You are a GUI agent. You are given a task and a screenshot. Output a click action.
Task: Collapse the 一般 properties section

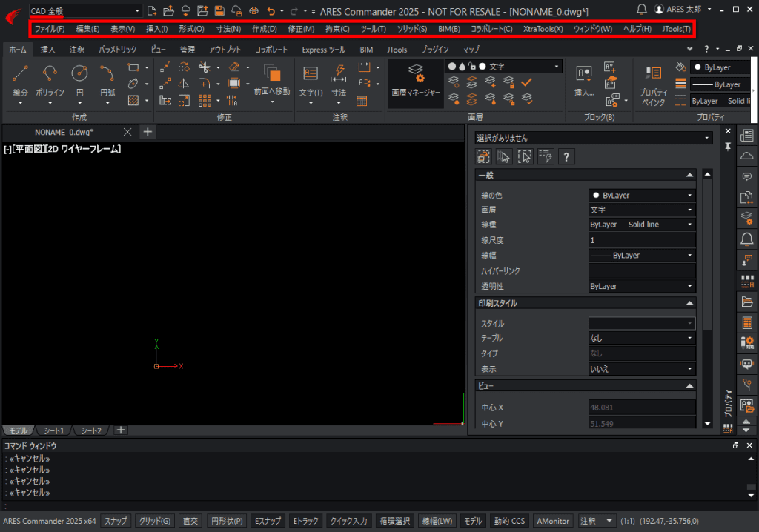pyautogui.click(x=690, y=176)
